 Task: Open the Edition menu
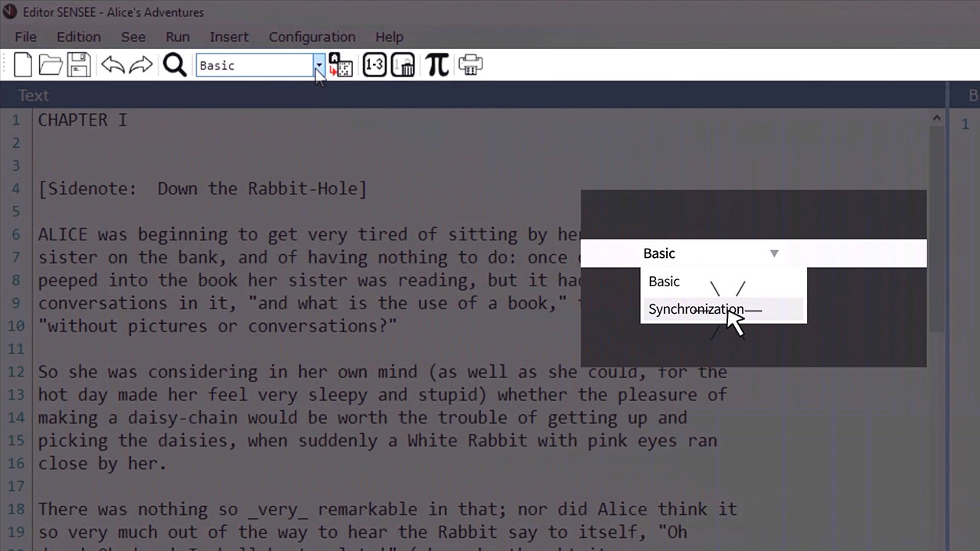78,37
